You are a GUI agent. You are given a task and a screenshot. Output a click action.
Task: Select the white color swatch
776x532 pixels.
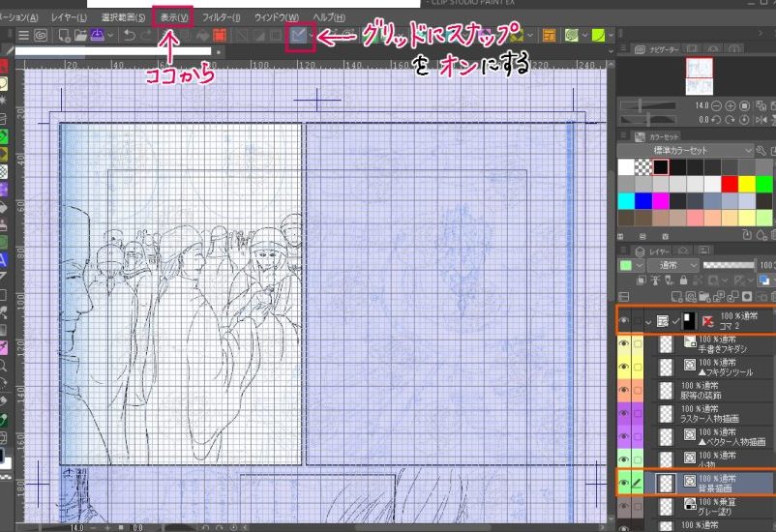click(x=626, y=167)
